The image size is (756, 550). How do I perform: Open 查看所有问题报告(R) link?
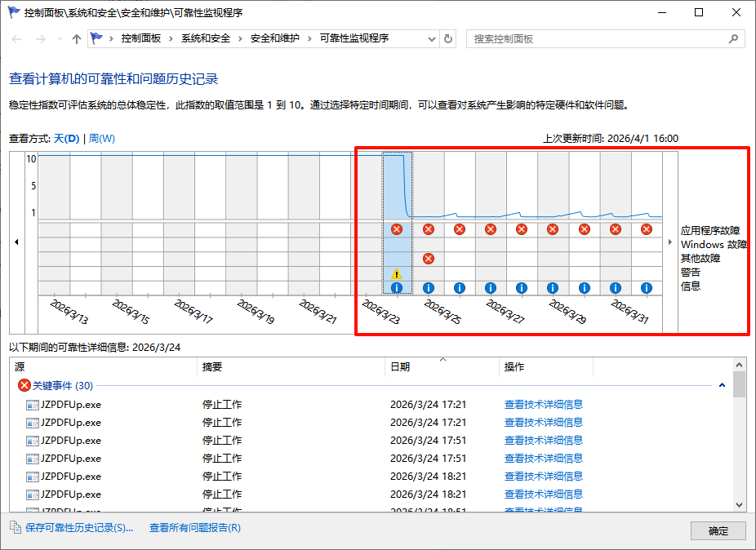[x=193, y=530]
